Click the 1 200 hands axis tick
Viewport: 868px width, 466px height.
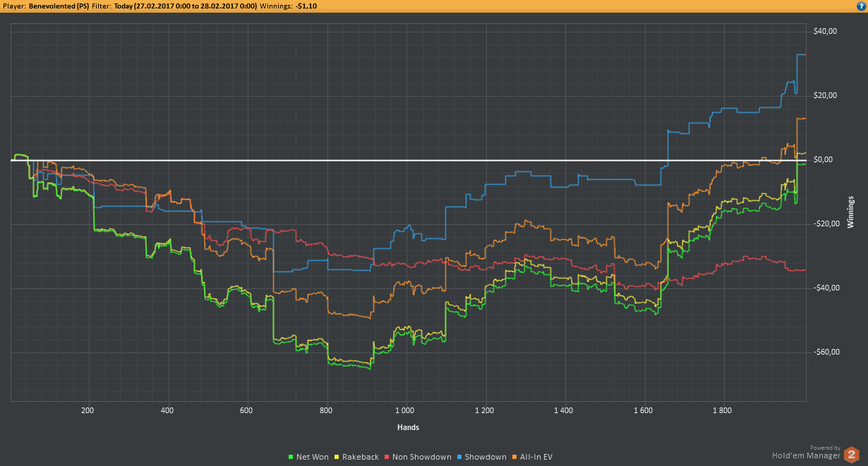(x=485, y=410)
